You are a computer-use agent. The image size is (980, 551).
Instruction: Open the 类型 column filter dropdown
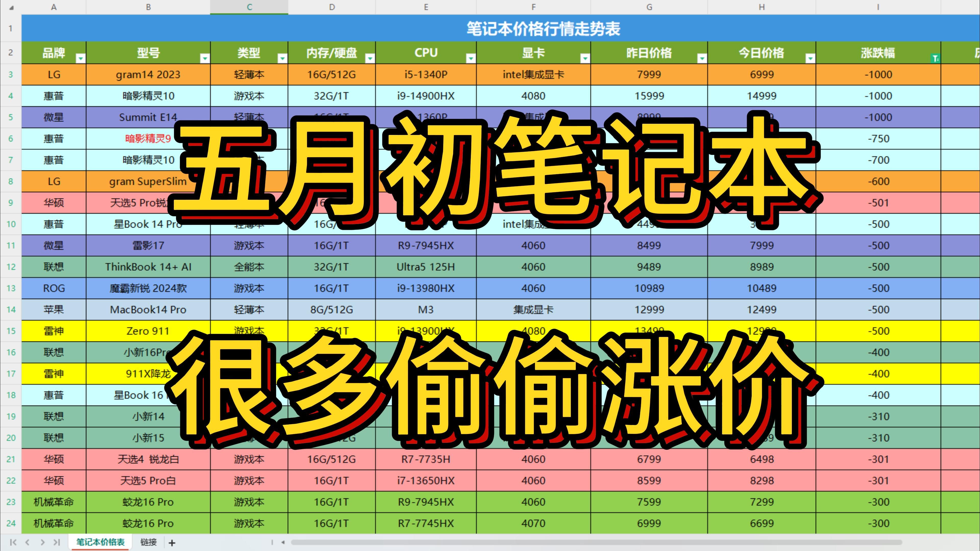point(282,58)
